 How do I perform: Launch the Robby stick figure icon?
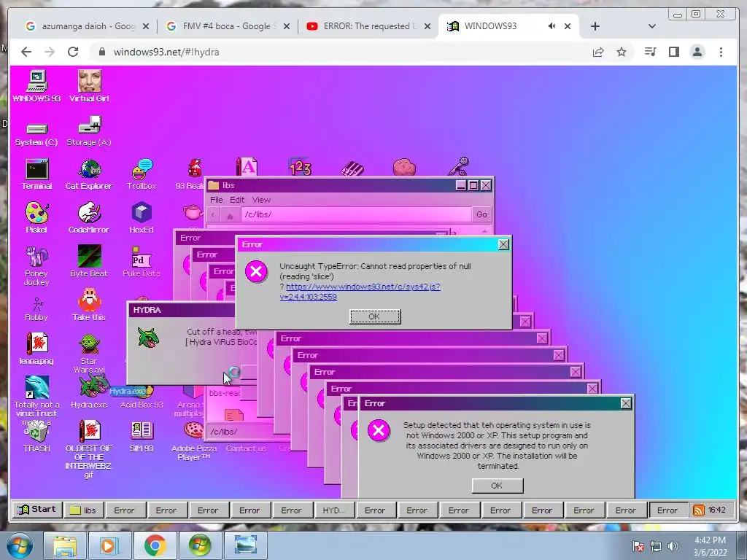point(36,309)
